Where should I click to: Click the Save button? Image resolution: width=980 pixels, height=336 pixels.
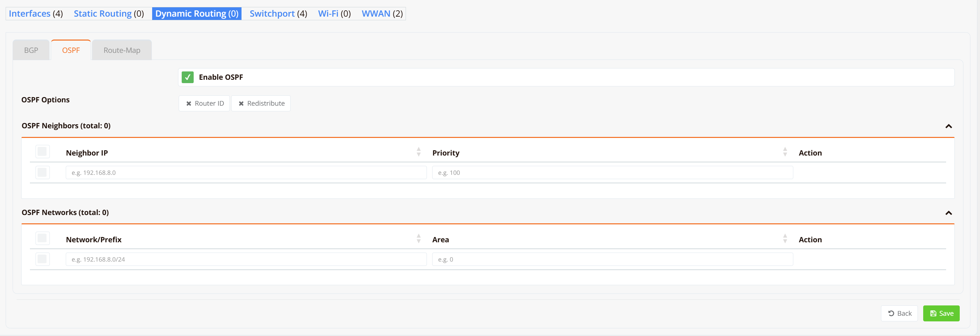[941, 313]
